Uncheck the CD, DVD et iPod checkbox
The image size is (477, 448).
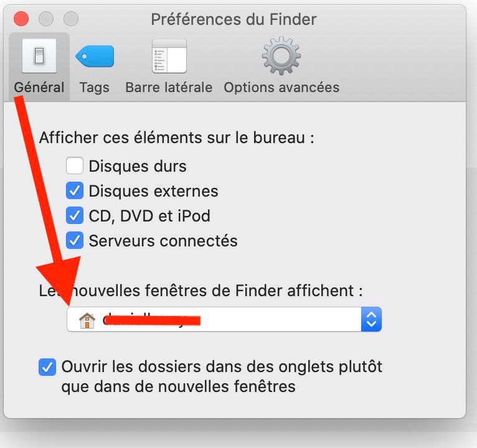point(75,215)
